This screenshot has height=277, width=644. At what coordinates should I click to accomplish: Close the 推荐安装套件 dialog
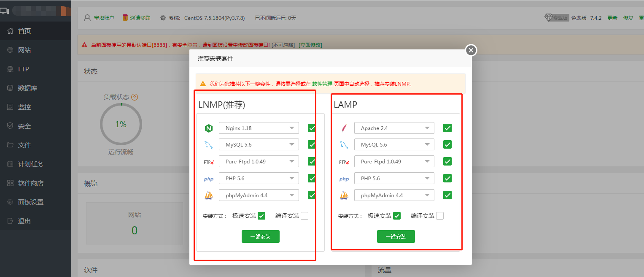click(x=471, y=50)
